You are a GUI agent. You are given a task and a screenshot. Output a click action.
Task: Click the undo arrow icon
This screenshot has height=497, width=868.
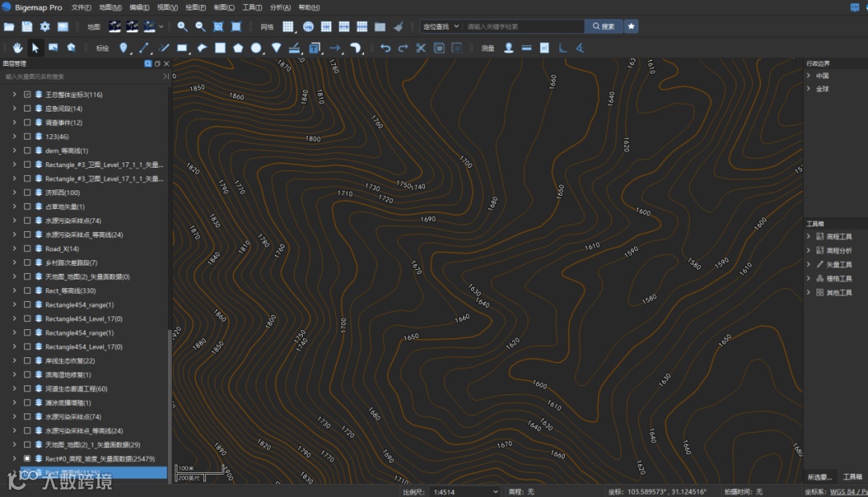386,48
